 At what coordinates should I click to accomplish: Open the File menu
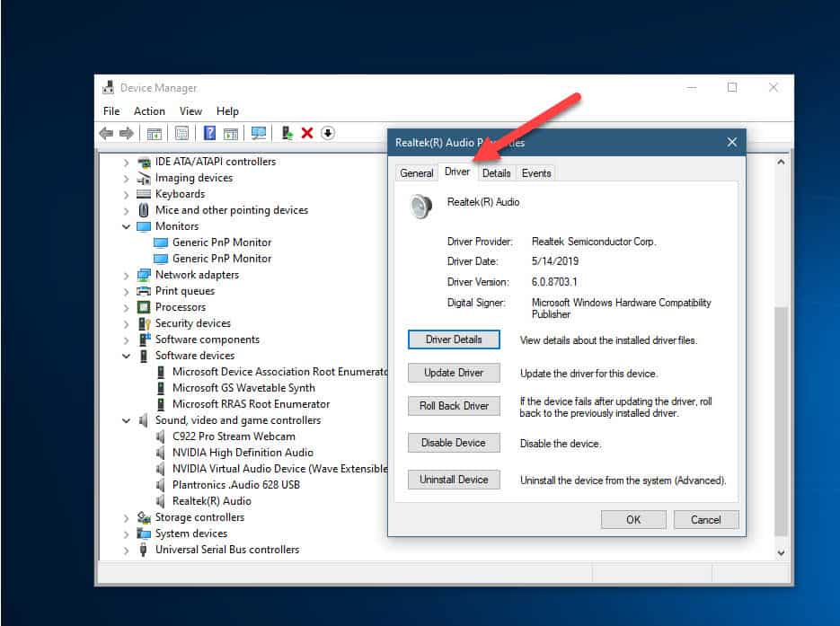[x=111, y=111]
